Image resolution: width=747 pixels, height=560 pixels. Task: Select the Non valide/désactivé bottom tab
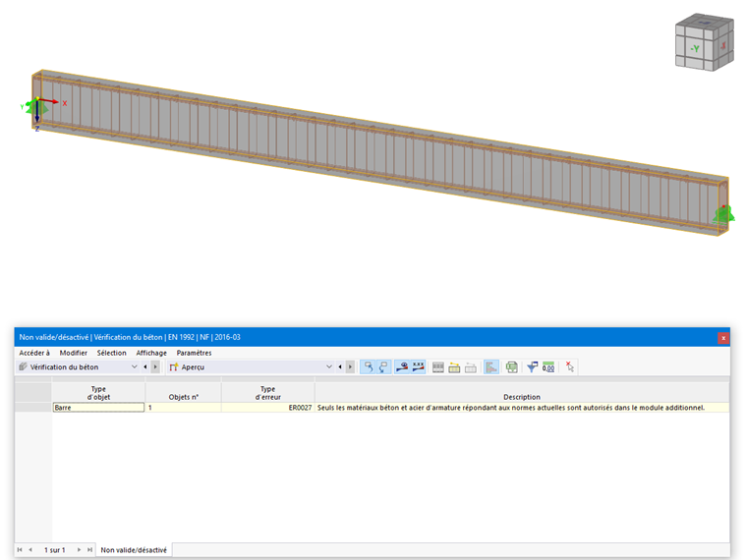(134, 550)
